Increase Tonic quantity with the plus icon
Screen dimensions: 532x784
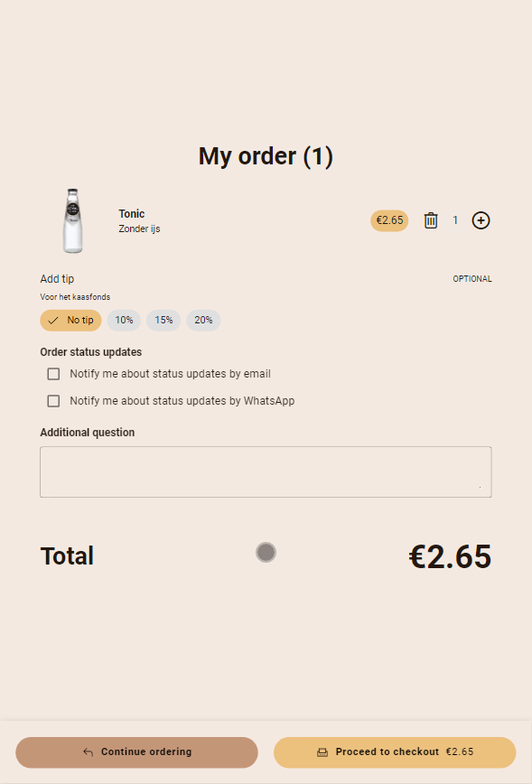(x=481, y=220)
